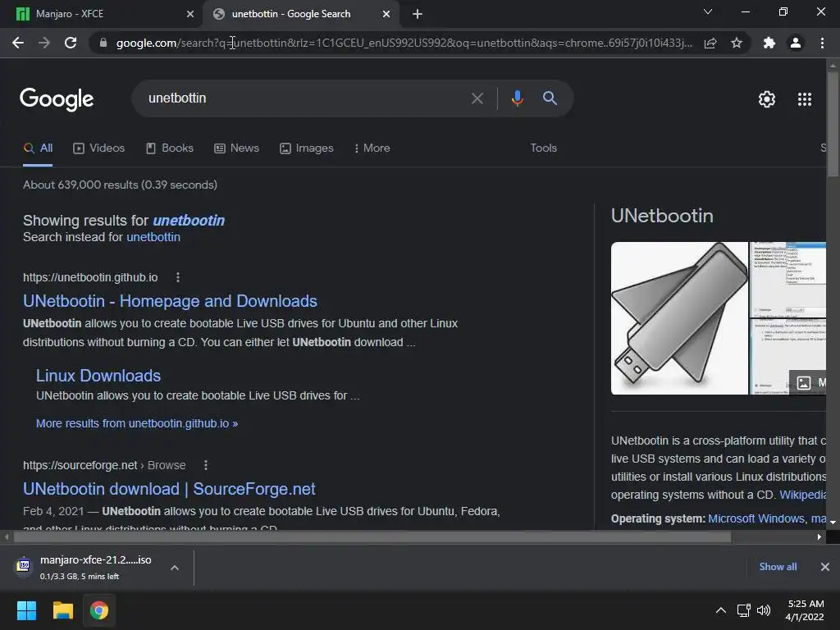Open the tab search dropdown arrow

pyautogui.click(x=708, y=11)
